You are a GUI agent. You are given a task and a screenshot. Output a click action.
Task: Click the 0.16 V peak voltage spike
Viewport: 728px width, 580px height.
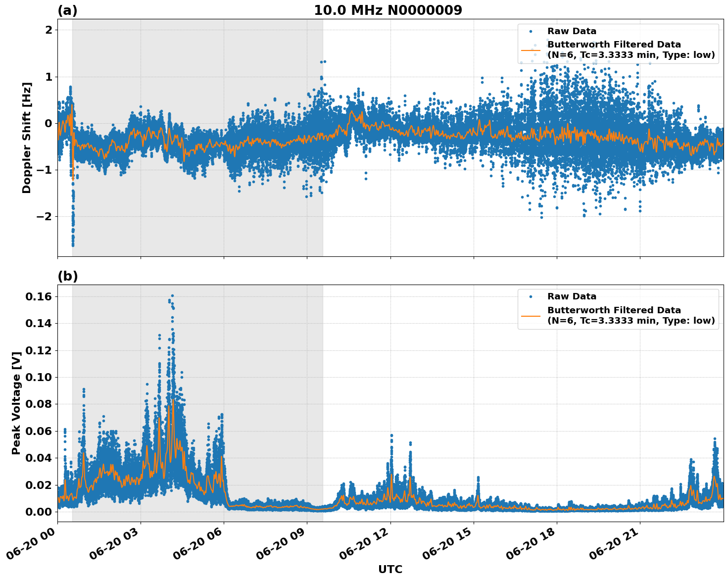click(171, 295)
